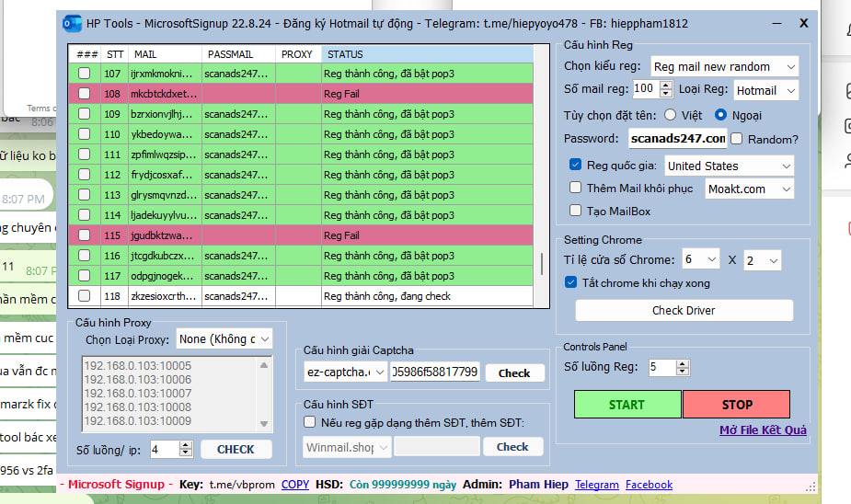
Task: Click the Password input field
Action: pos(677,139)
